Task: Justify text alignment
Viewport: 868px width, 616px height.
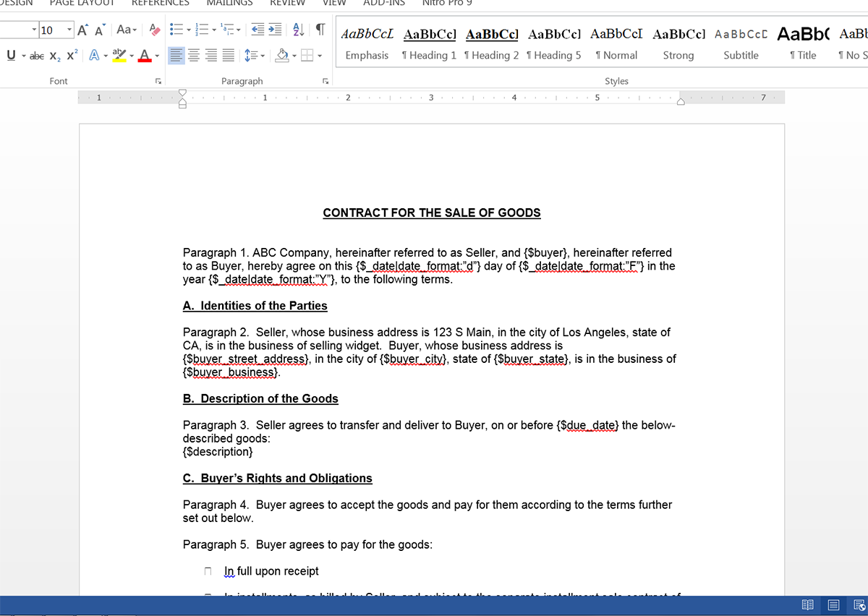Action: point(228,55)
